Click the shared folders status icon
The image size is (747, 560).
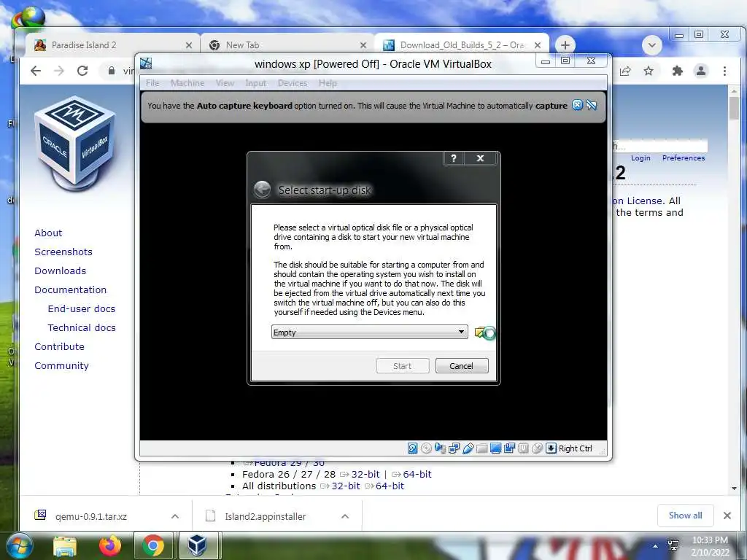[481, 448]
